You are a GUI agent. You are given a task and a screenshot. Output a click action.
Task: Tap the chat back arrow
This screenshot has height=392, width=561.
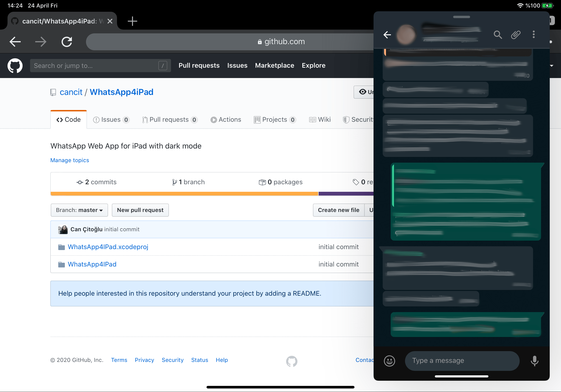pyautogui.click(x=387, y=35)
